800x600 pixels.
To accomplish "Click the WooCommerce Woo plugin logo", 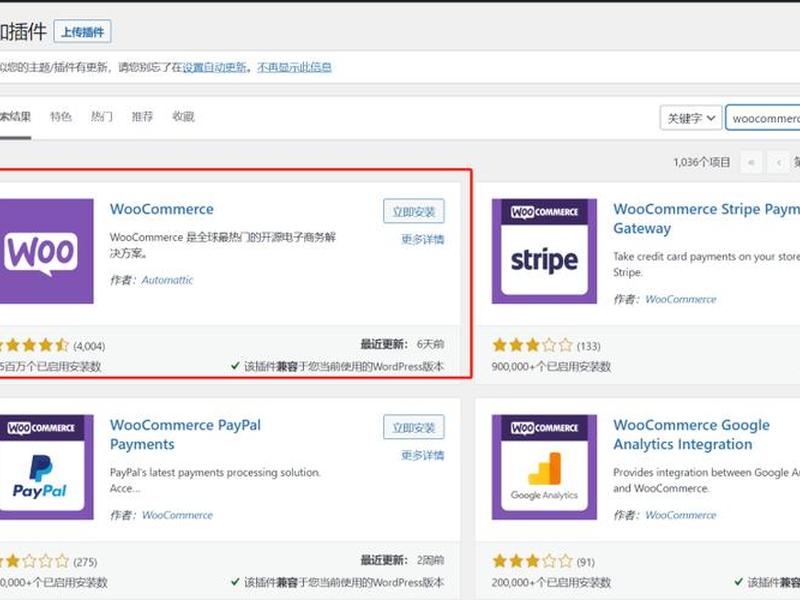I will pos(46,251).
